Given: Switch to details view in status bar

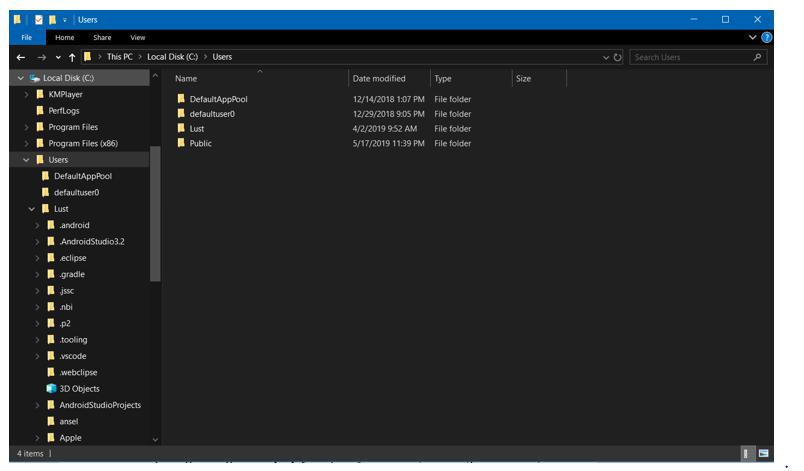Looking at the screenshot, I should pyautogui.click(x=747, y=453).
